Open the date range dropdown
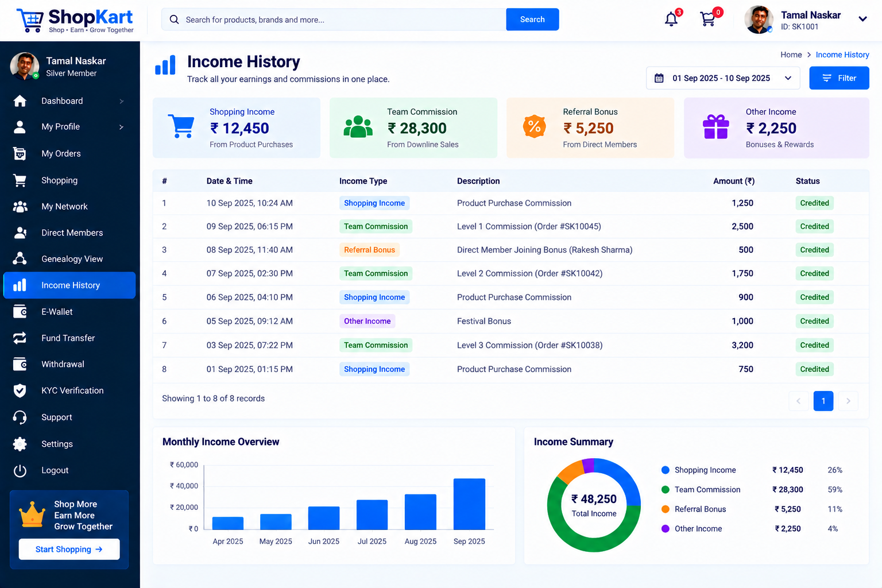This screenshot has width=882, height=588. pyautogui.click(x=723, y=78)
